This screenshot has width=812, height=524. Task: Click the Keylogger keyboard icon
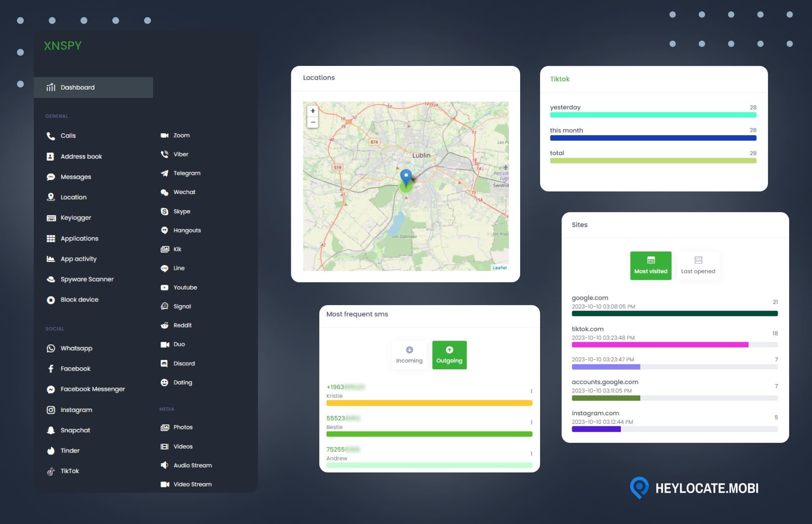51,218
